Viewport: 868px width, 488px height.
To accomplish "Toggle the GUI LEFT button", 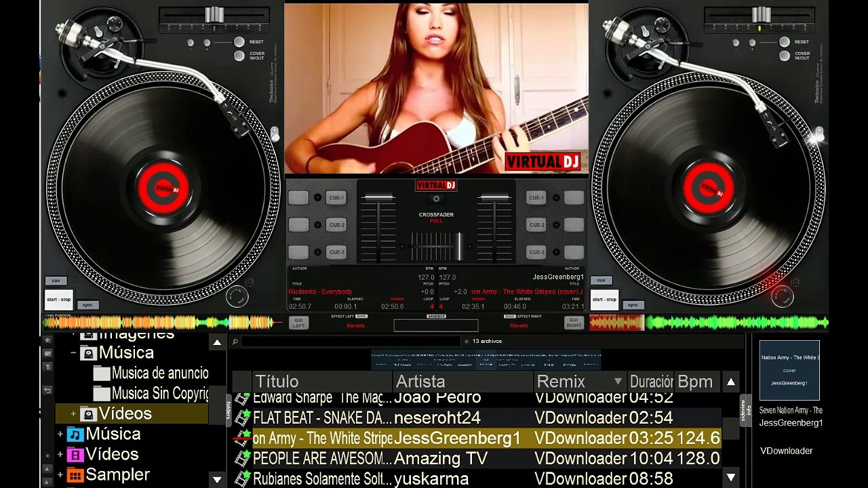I will tap(298, 323).
